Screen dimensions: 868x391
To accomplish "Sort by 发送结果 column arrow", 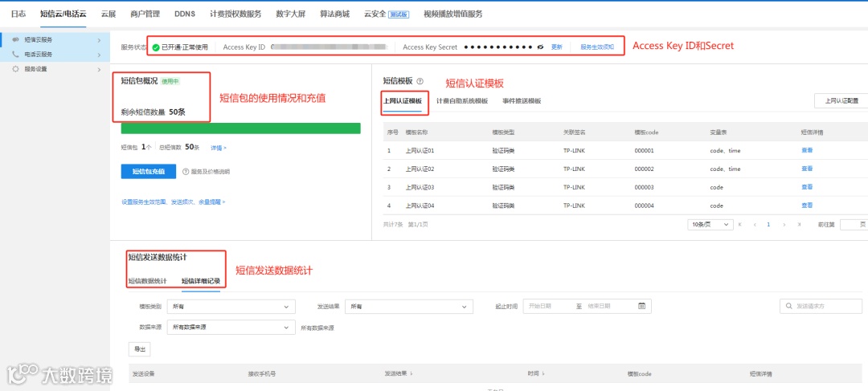I will click(x=411, y=374).
